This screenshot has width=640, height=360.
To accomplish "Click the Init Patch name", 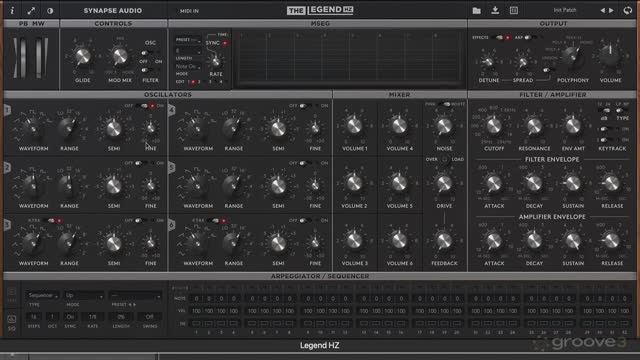I will coord(565,10).
